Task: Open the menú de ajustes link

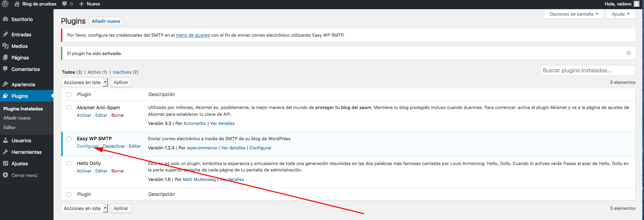Action: tap(193, 35)
